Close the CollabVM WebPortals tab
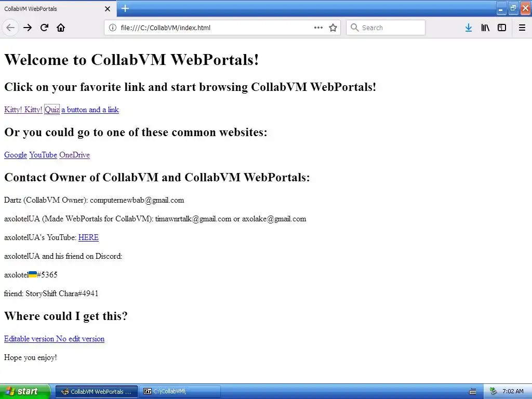 108,9
